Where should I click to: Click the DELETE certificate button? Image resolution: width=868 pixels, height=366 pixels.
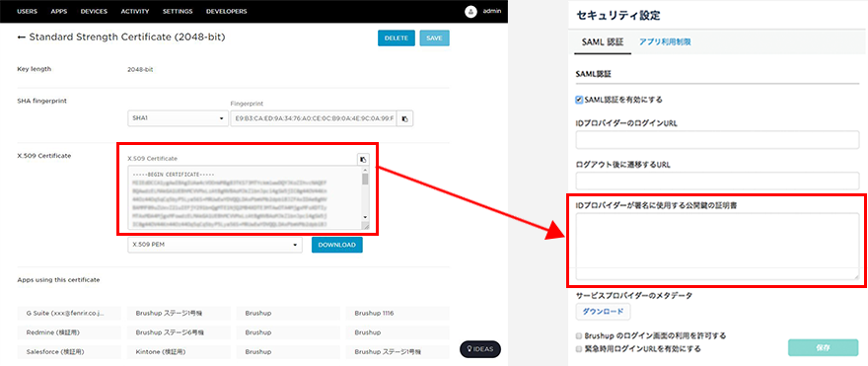point(397,38)
